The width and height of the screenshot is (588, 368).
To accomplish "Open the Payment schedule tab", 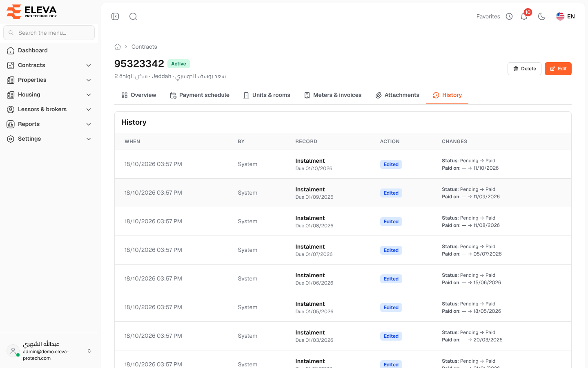I will coord(199,95).
